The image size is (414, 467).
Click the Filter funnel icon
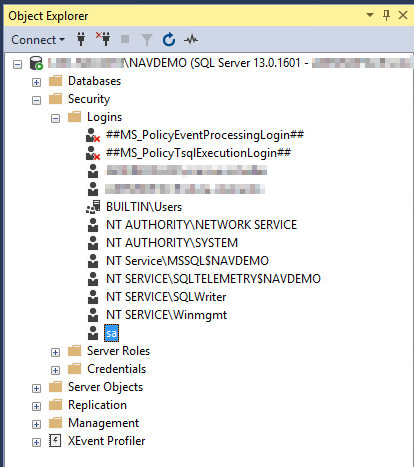147,40
